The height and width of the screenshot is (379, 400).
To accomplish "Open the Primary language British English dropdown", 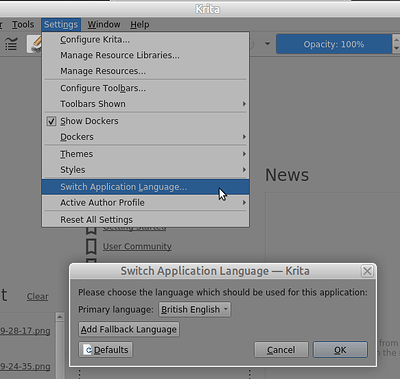I will coord(194,310).
